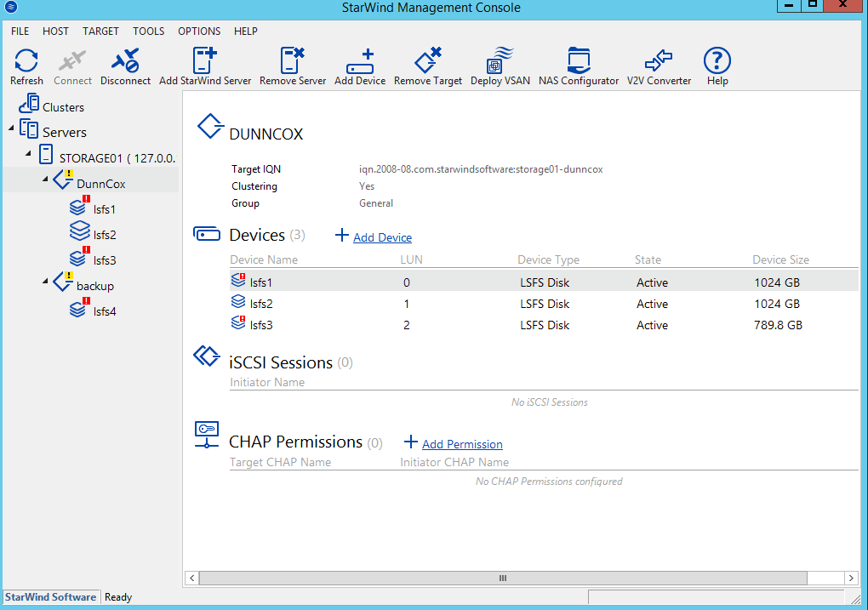Click the Add Device link
The height and width of the screenshot is (610, 868).
tap(383, 237)
